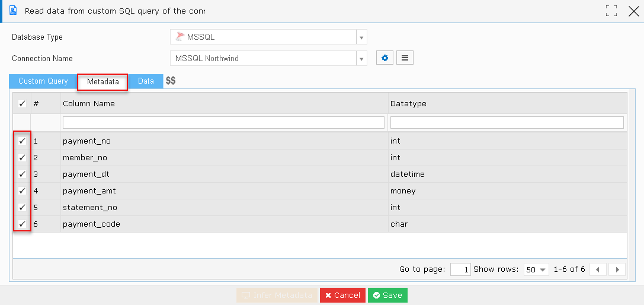Switch to the Data tab
644x305 pixels.
(x=146, y=81)
